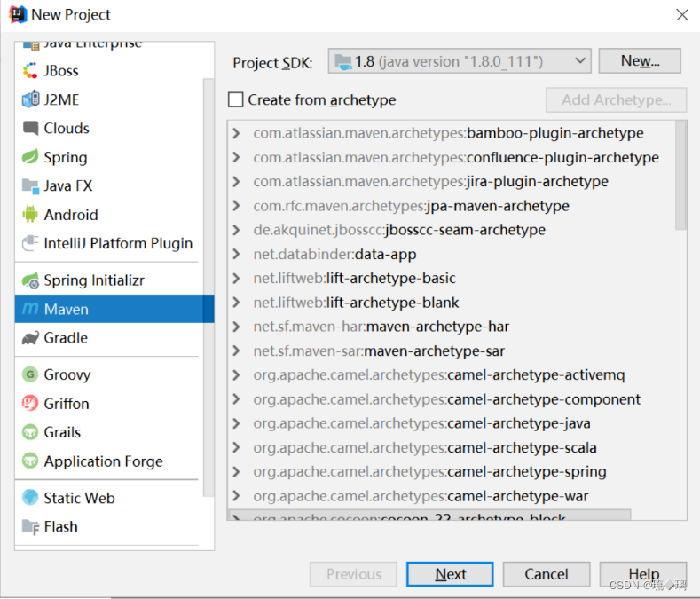Screen dimensions: 700x599
Task: Click the Next button
Action: tap(450, 574)
